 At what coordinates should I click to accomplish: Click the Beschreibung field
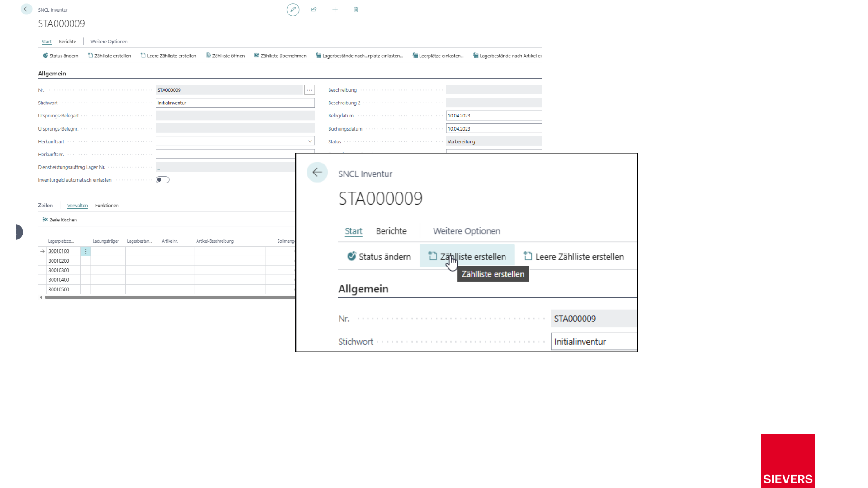[494, 90]
